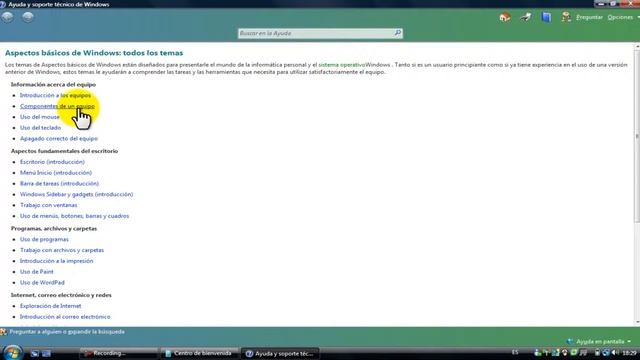Click heading Internet, correo electrónico y redes
Viewport: 640px width, 360px height.
(x=61, y=295)
